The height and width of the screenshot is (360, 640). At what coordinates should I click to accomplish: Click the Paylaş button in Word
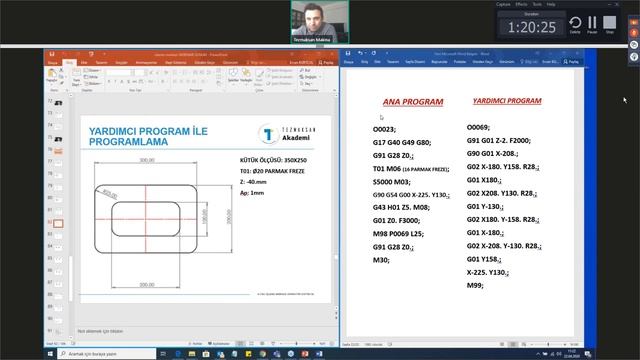(571, 62)
